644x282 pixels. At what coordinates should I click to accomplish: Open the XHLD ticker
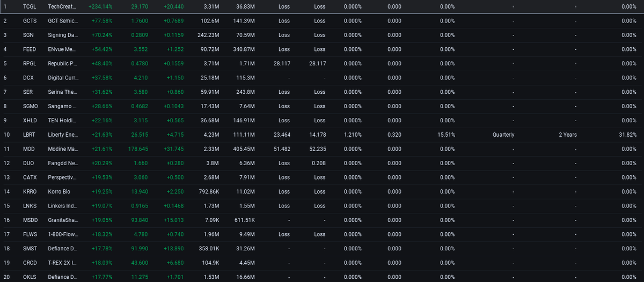(30, 120)
